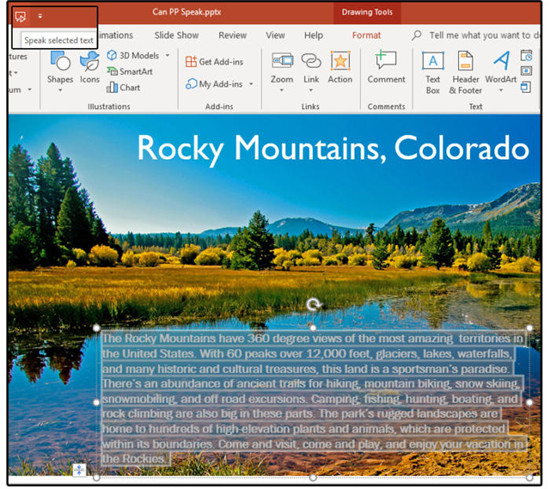Switch to the Slide Show tab
Screen dimensions: 550x489
pos(176,35)
